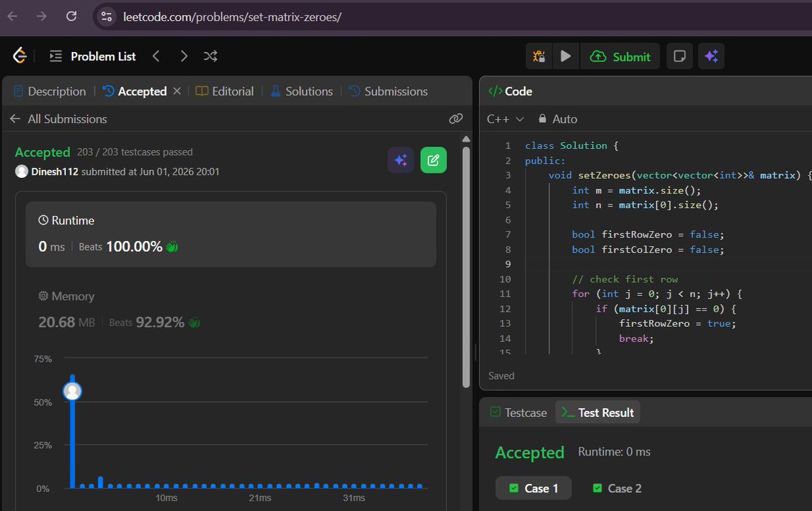This screenshot has height=511, width=812.
Task: Return to All Submissions
Action: coord(58,119)
